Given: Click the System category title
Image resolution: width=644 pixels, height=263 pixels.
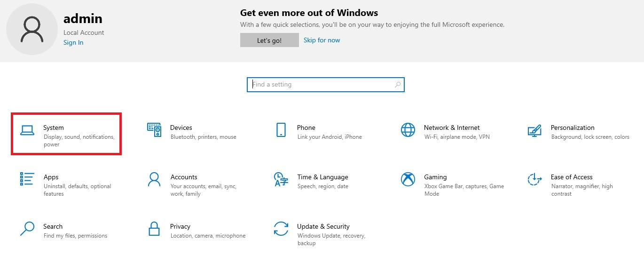Looking at the screenshot, I should point(54,128).
